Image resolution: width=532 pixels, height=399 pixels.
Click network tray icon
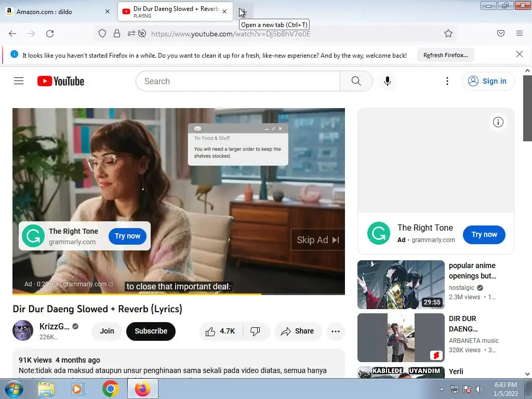(454, 389)
